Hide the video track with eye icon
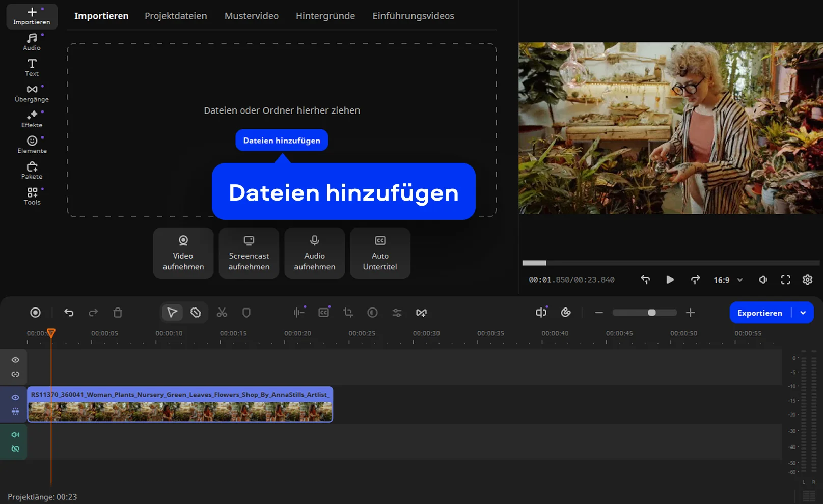Viewport: 823px width, 504px height. pos(15,397)
